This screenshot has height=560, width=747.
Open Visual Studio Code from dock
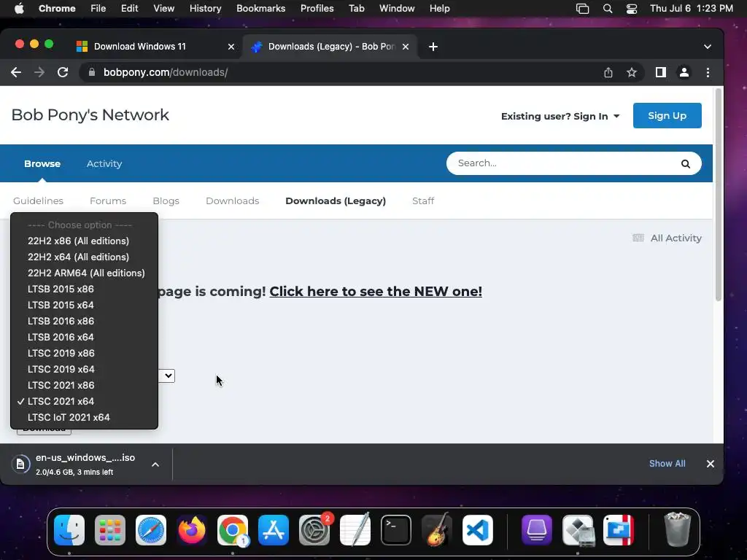click(478, 530)
